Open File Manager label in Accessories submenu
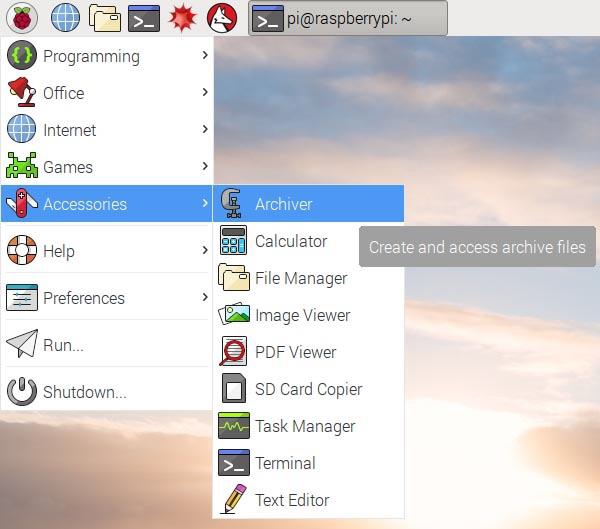 (x=301, y=278)
